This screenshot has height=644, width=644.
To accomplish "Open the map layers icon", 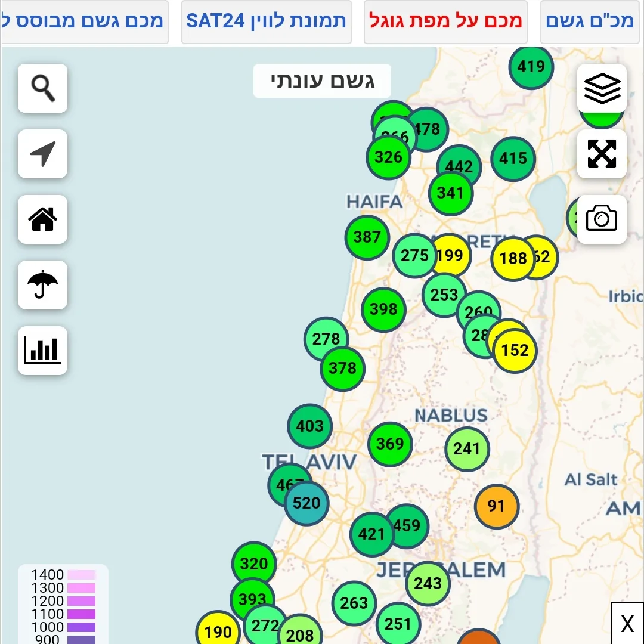I will tap(602, 88).
